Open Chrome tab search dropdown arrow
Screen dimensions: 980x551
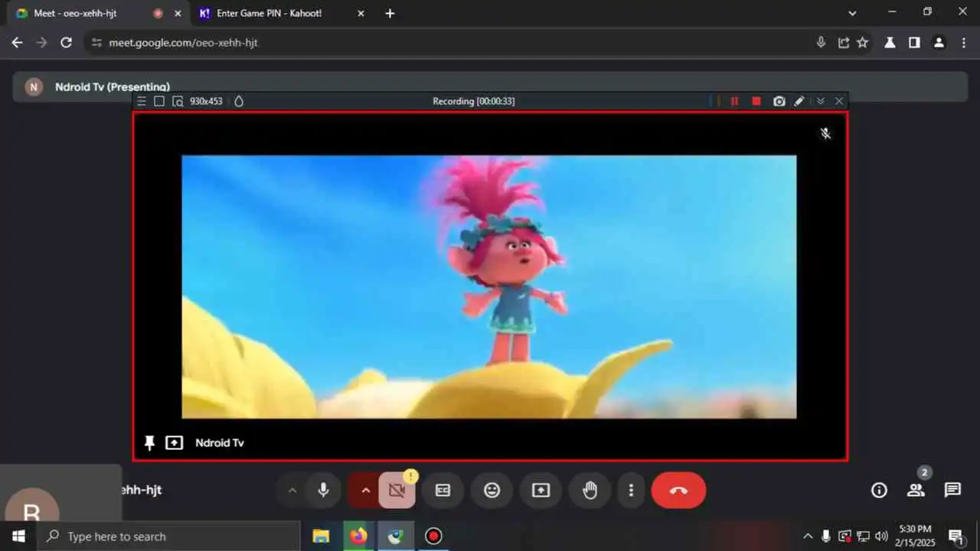[852, 13]
